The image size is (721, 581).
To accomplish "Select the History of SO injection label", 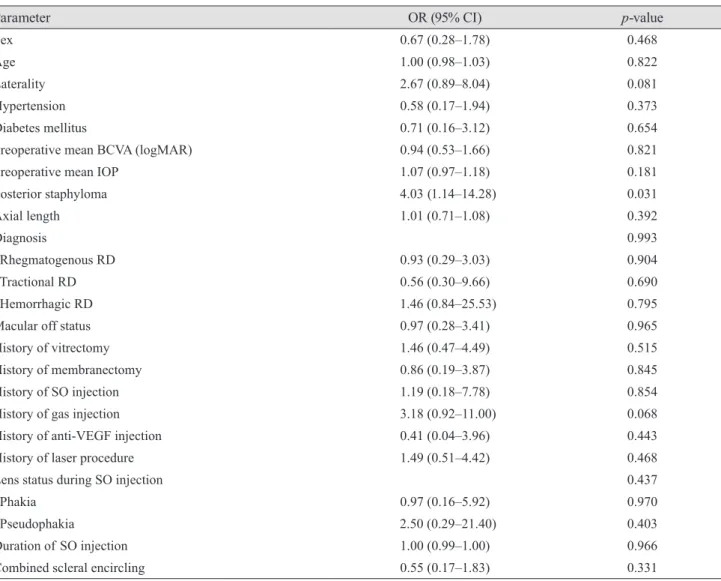I will tap(59, 392).
